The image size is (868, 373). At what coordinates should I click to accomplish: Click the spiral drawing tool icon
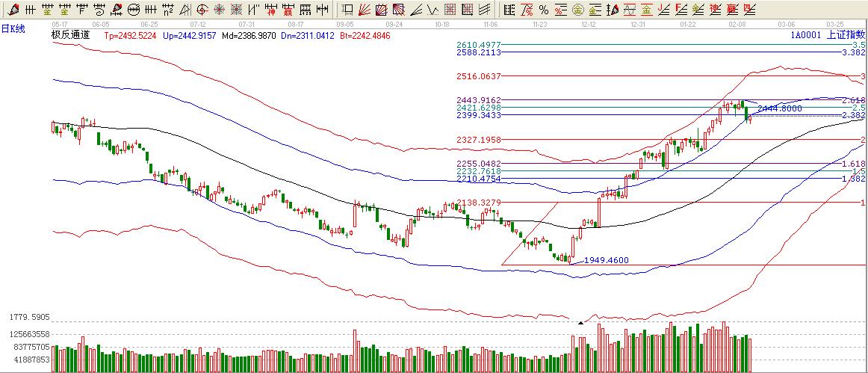pyautogui.click(x=99, y=10)
